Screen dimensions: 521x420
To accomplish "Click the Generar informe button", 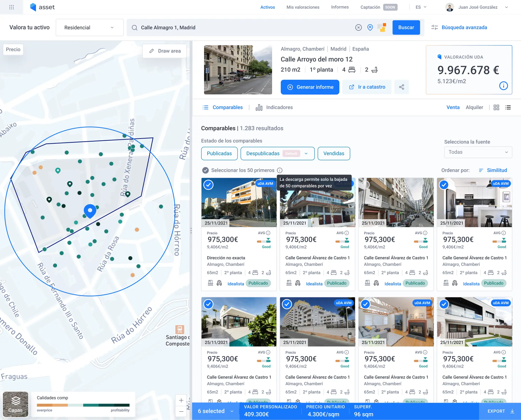I will pyautogui.click(x=310, y=87).
